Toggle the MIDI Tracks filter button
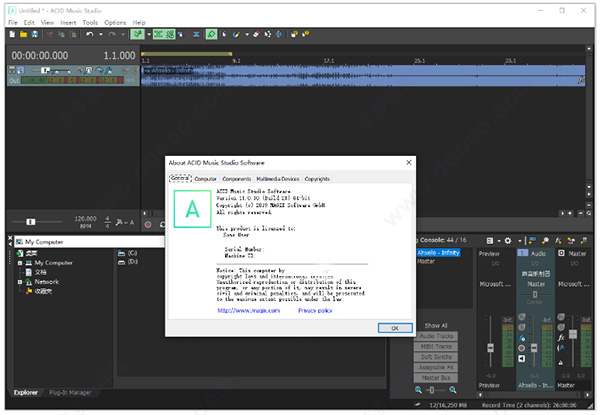 [x=436, y=347]
